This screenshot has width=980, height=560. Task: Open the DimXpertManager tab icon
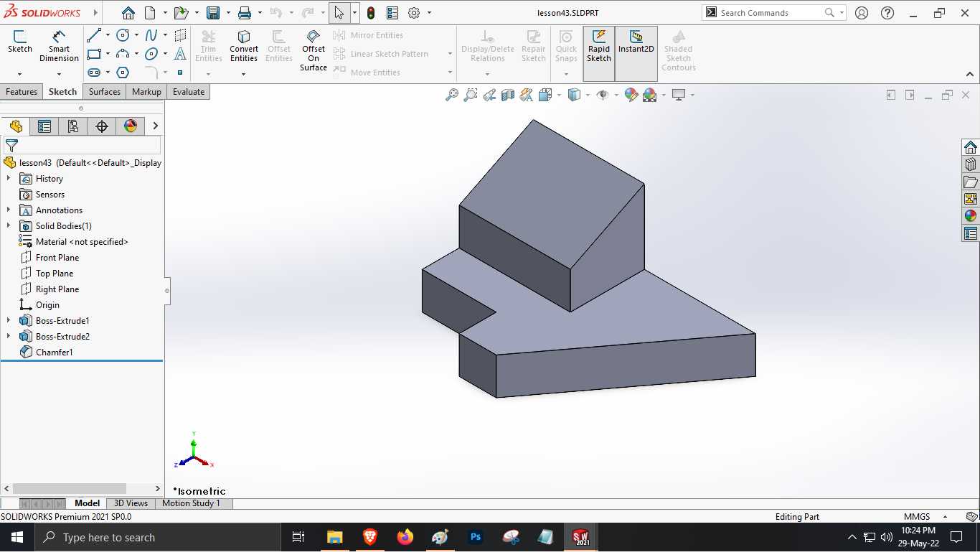[x=102, y=126]
